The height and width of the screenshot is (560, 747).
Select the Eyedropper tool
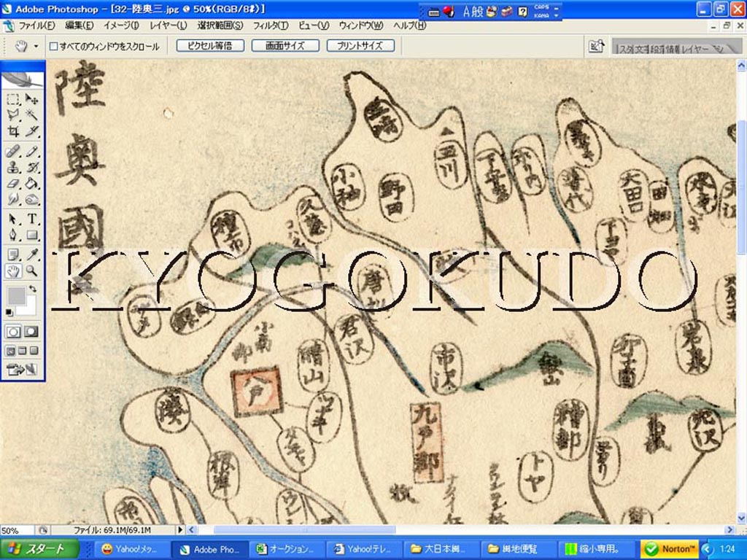[x=31, y=254]
